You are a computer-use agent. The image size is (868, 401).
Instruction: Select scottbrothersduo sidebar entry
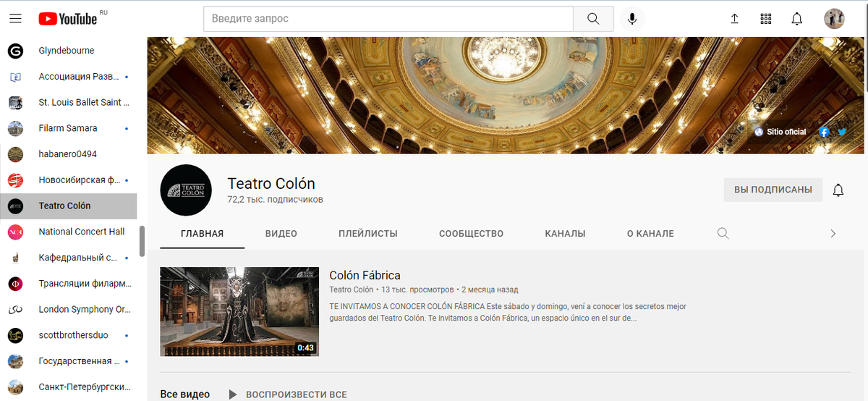(x=69, y=335)
